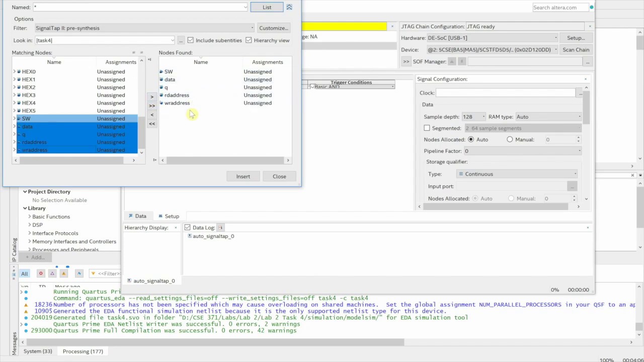Open the Look in dropdown arrow
Screen dimensions: 644x362
click(x=173, y=40)
